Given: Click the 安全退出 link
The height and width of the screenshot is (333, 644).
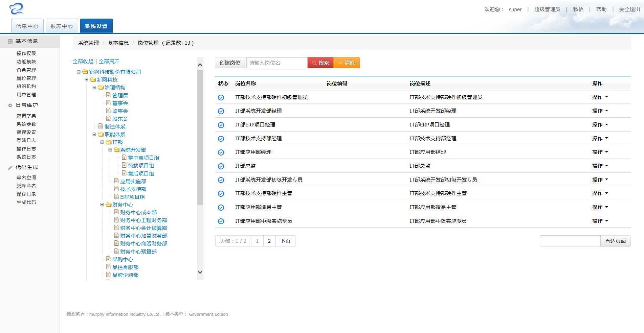Looking at the screenshot, I should pos(629,9).
